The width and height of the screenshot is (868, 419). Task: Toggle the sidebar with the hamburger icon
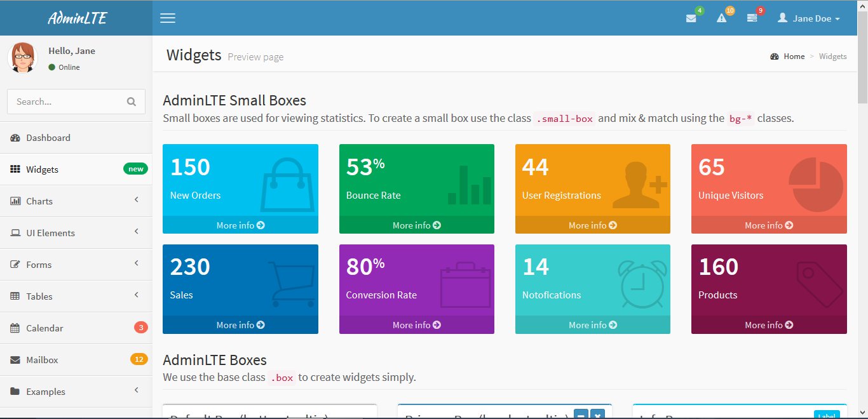click(x=168, y=18)
